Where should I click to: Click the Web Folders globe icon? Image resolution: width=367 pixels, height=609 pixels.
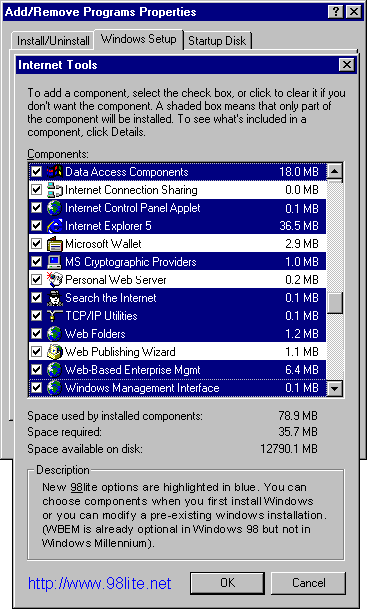pos(54,334)
